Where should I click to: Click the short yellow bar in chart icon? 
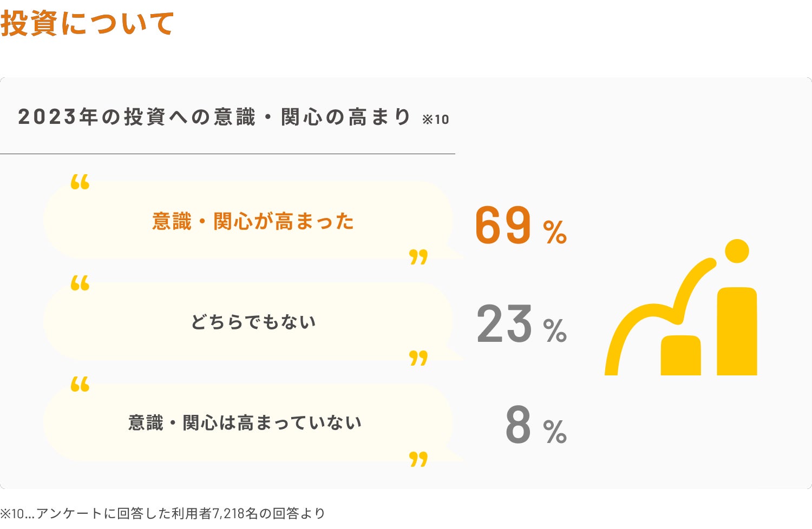tap(680, 355)
